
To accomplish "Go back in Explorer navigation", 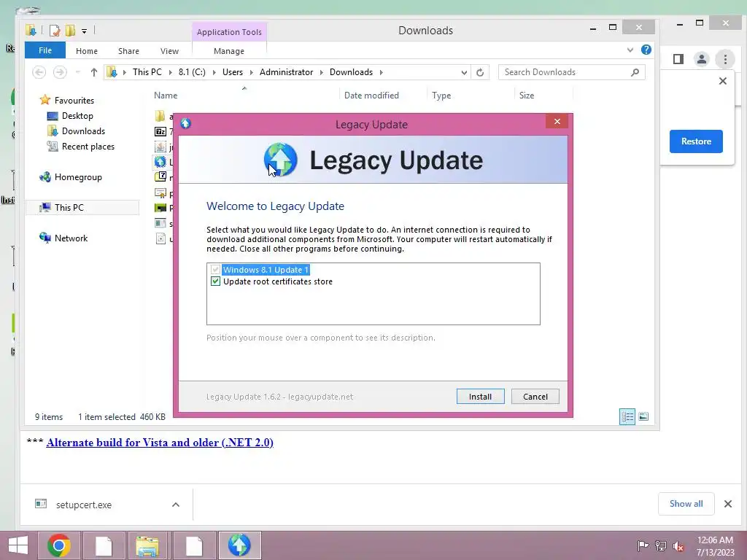I will pyautogui.click(x=39, y=72).
